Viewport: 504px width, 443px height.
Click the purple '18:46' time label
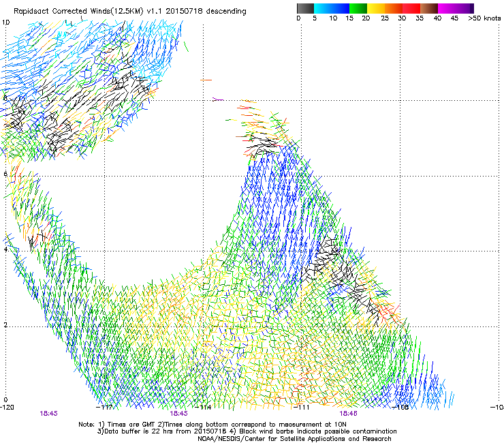pos(349,414)
